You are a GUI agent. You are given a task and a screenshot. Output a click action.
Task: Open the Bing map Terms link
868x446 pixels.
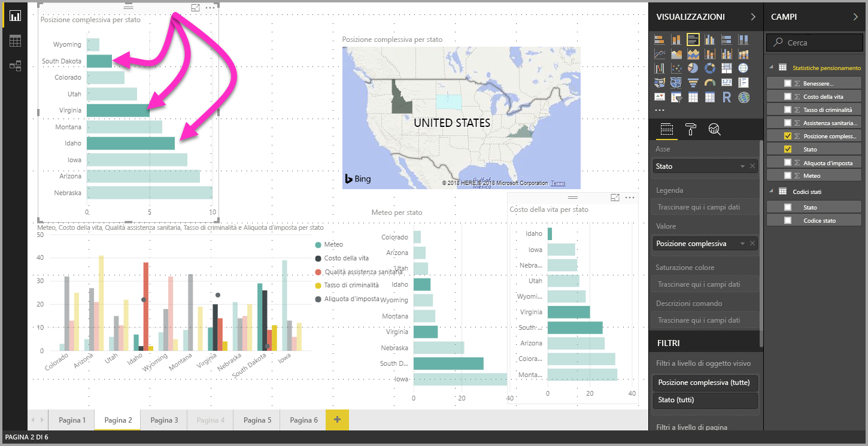558,183
